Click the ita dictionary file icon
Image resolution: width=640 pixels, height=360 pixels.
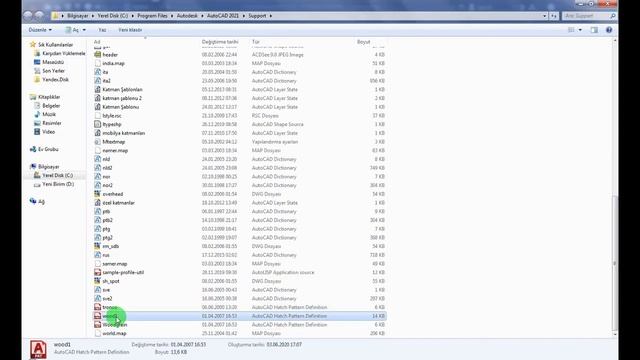pyautogui.click(x=98, y=72)
